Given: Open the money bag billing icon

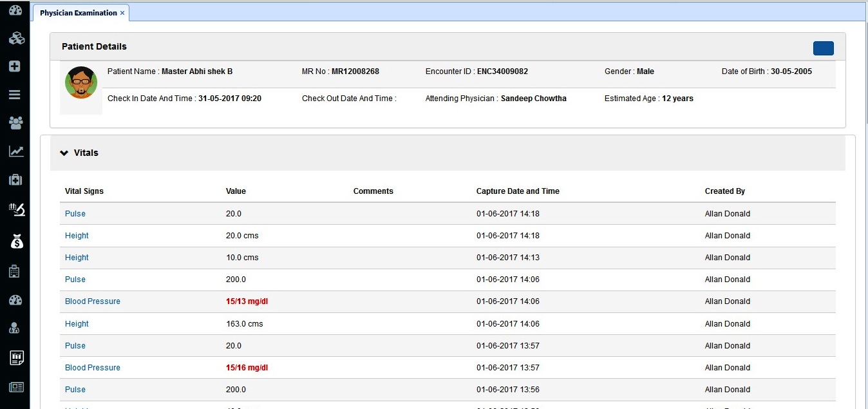Looking at the screenshot, I should 16,242.
